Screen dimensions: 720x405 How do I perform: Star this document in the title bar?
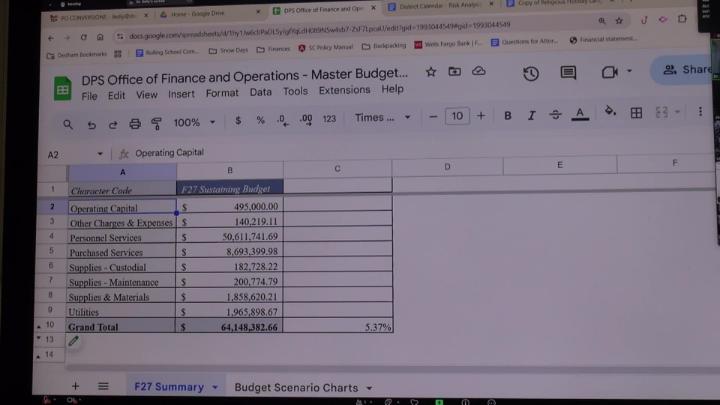[x=430, y=72]
